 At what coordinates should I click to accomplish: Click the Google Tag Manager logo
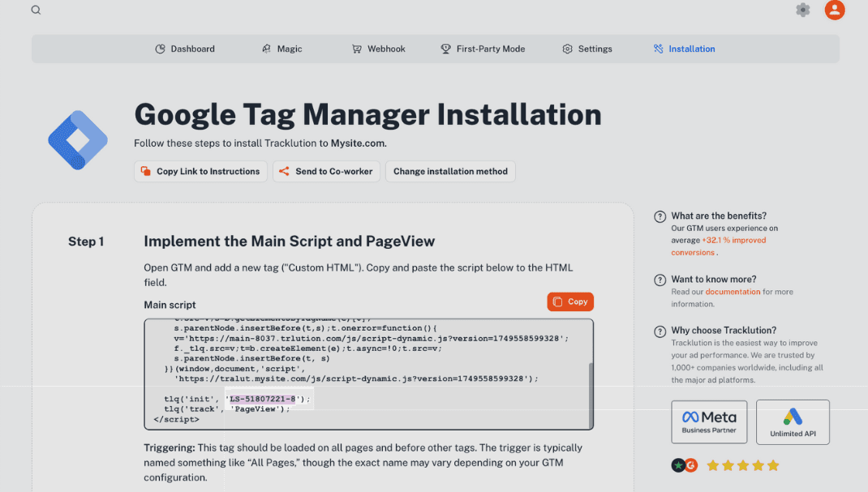point(78,140)
